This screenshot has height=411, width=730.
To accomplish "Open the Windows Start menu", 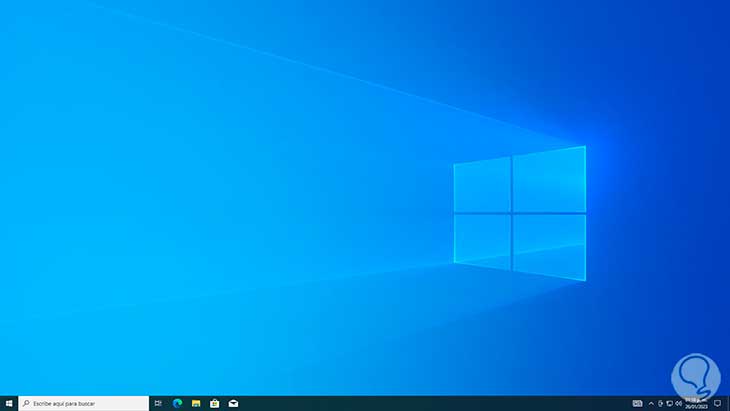I will tap(9, 403).
